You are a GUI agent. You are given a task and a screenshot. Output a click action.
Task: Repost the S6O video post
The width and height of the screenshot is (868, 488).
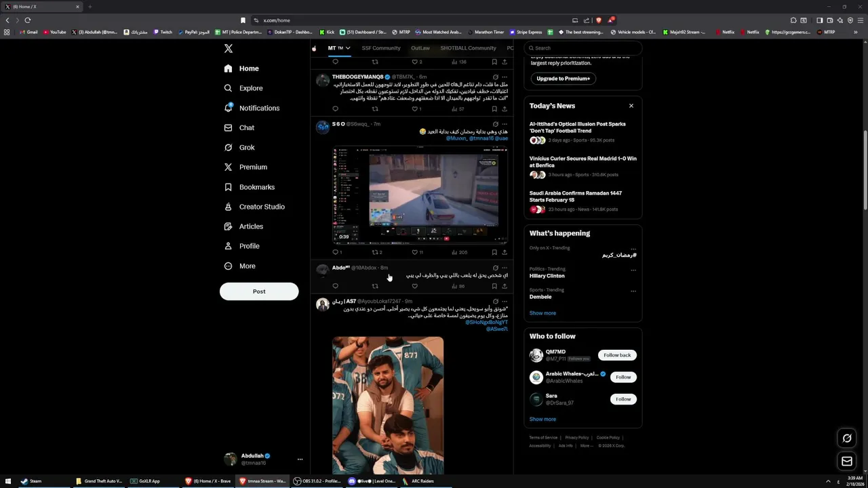[375, 252]
